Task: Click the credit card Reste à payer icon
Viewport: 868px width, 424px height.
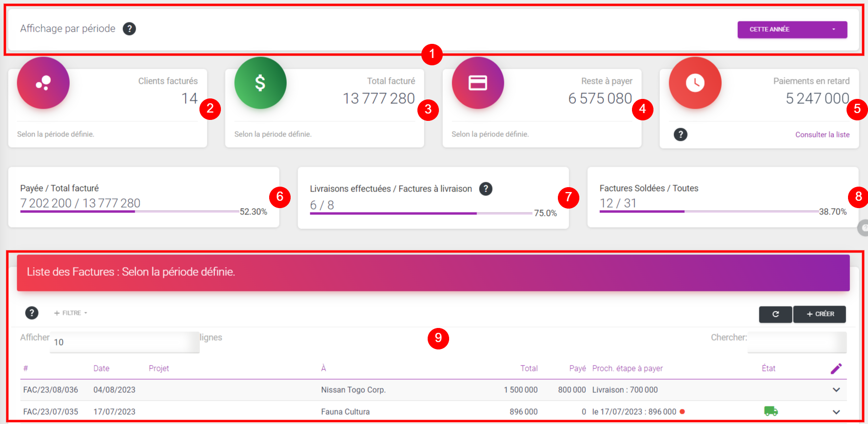Action: point(478,83)
